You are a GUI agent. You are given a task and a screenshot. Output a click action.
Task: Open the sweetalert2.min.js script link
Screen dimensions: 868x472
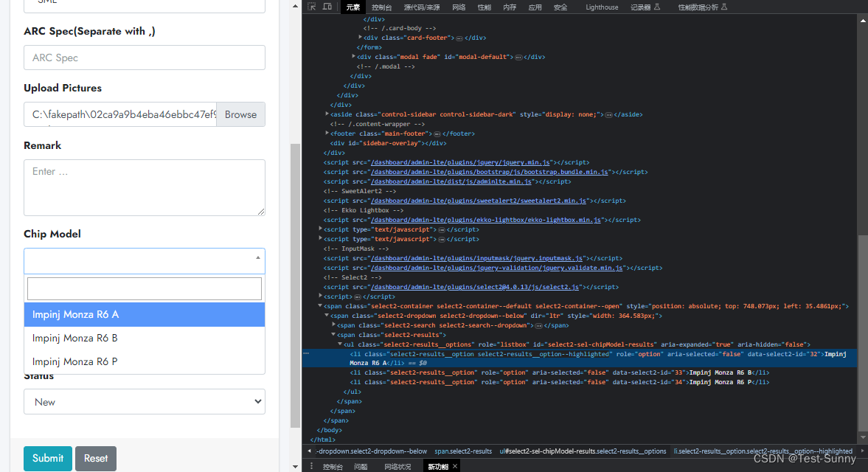pos(479,201)
